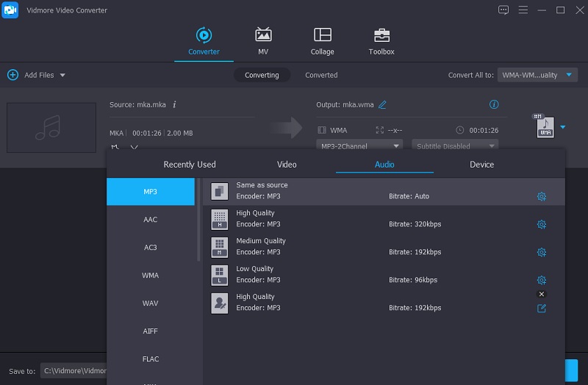
Task: Switch to the Video format tab
Action: [287, 165]
